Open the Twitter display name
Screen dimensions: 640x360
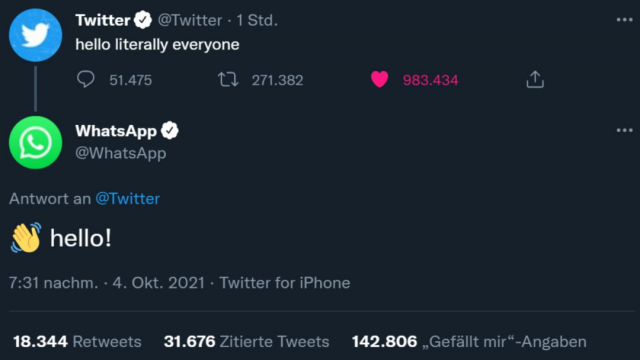[x=102, y=20]
